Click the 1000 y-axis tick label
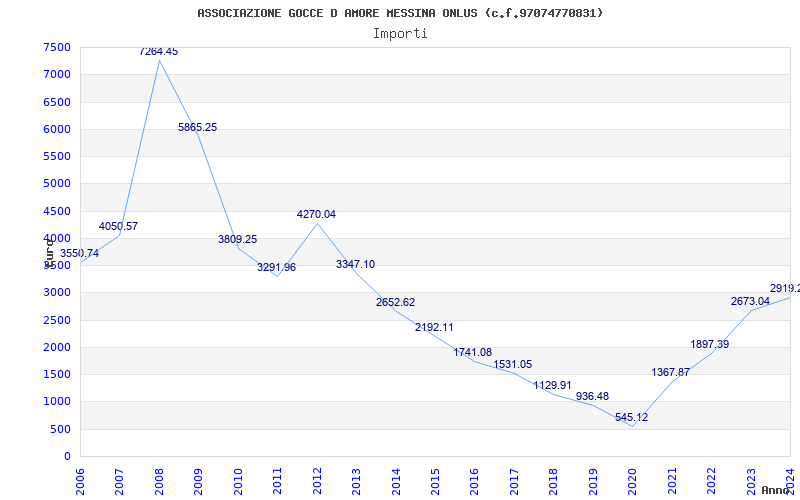The image size is (800, 500). [x=57, y=402]
